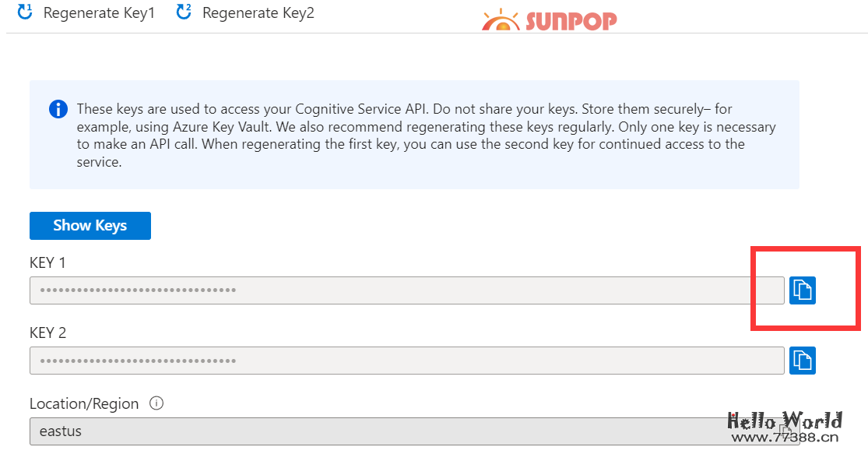Copy KEY 2 using its copy icon
This screenshot has height=461, width=868.
(802, 361)
